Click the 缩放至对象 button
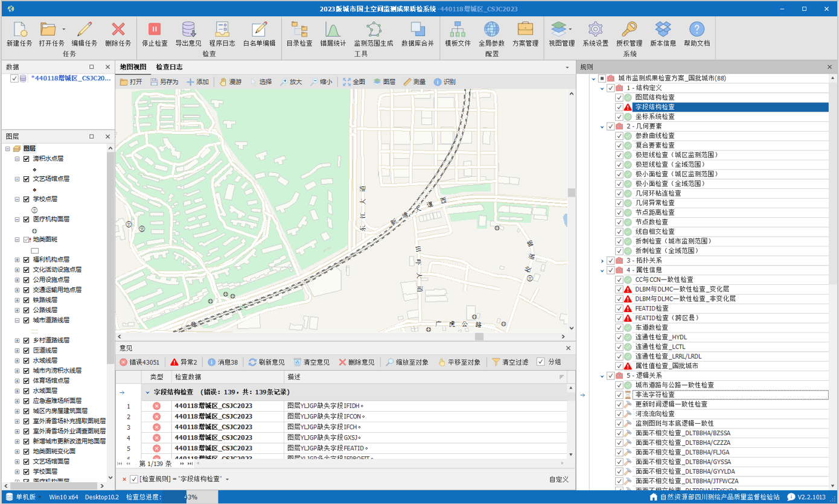The height and width of the screenshot is (504, 839). click(x=407, y=362)
